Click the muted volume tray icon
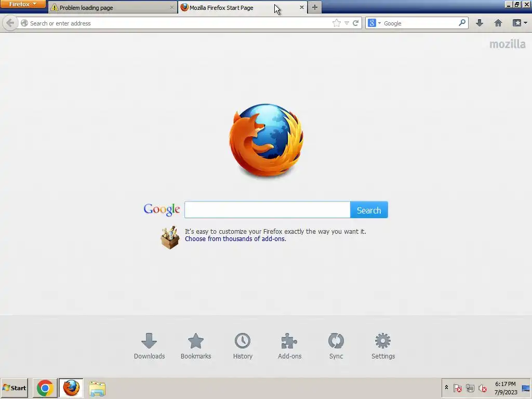The image size is (532, 399). (x=482, y=388)
